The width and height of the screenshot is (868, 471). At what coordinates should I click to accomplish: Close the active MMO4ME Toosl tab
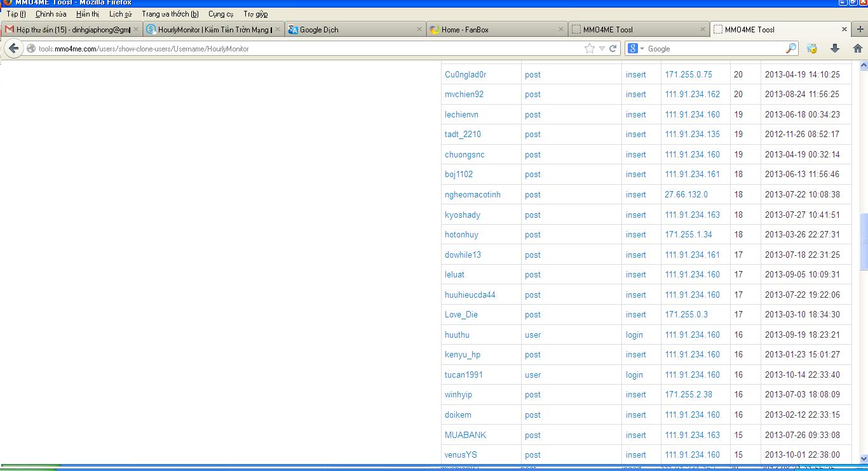click(x=844, y=29)
